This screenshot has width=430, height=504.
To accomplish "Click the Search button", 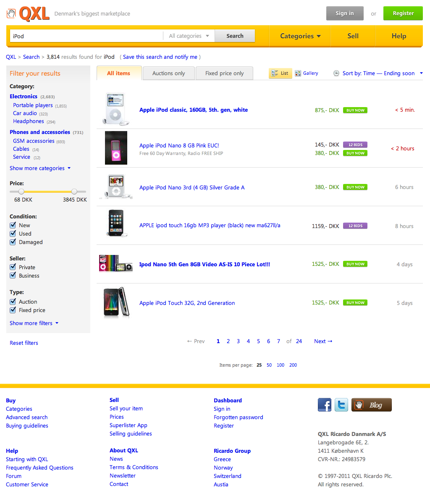I will [235, 36].
